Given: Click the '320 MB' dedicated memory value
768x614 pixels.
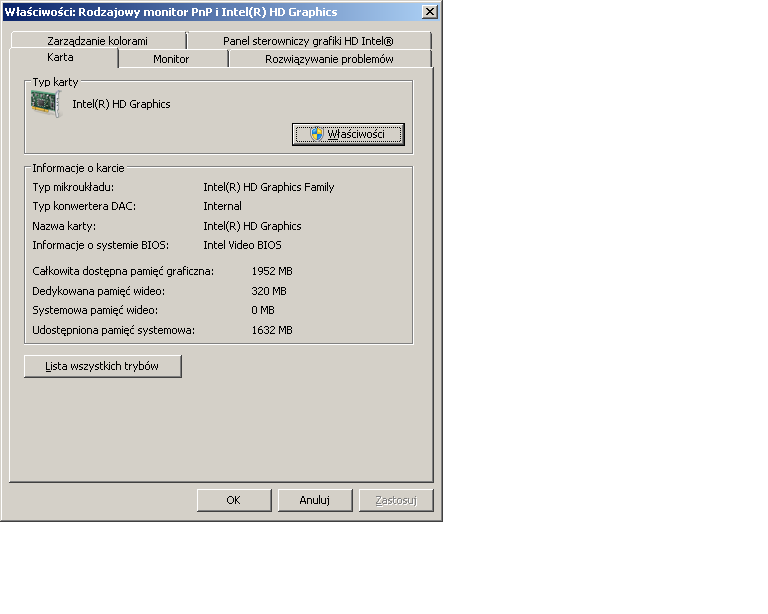Looking at the screenshot, I should 269,291.
